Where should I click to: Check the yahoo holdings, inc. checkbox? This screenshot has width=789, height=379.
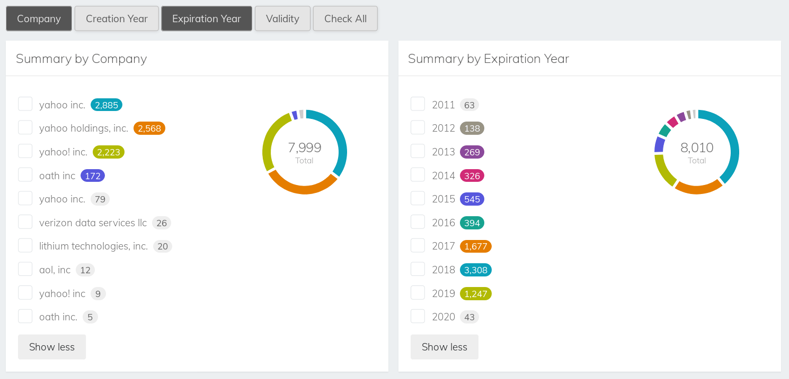coord(25,128)
